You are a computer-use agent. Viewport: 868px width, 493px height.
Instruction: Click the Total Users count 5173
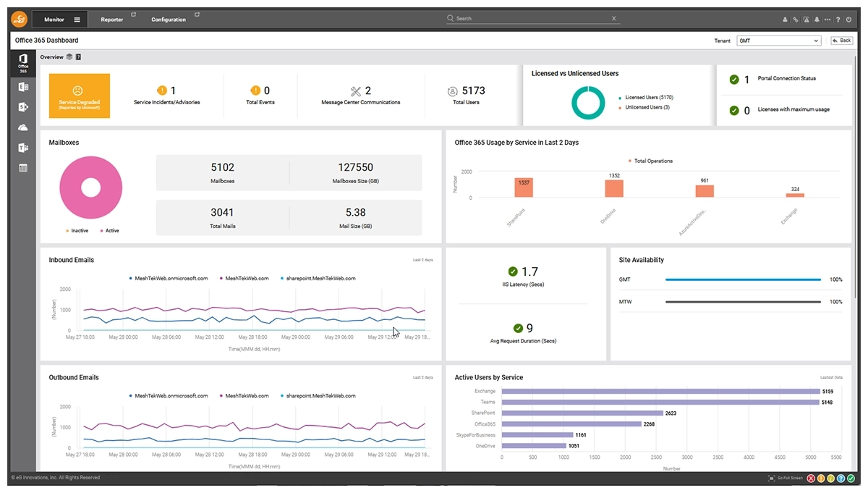tap(473, 90)
